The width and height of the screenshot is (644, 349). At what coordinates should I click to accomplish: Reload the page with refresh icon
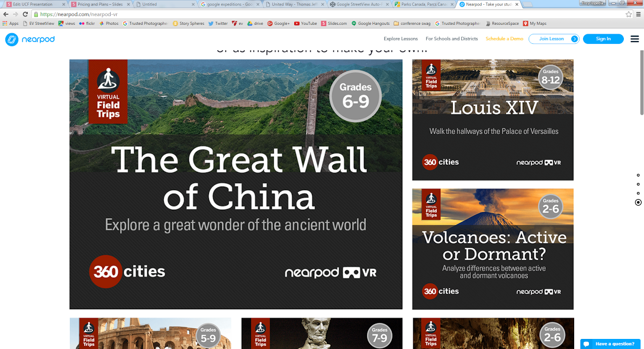point(25,14)
